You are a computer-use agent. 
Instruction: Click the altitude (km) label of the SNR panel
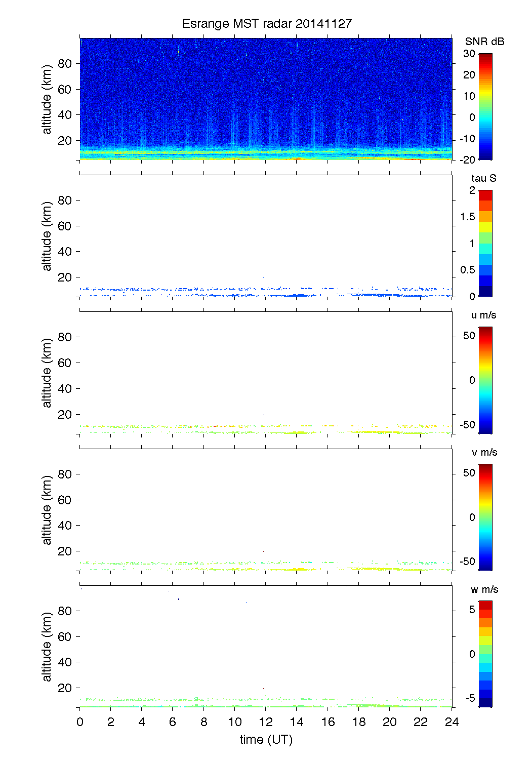pyautogui.click(x=47, y=99)
